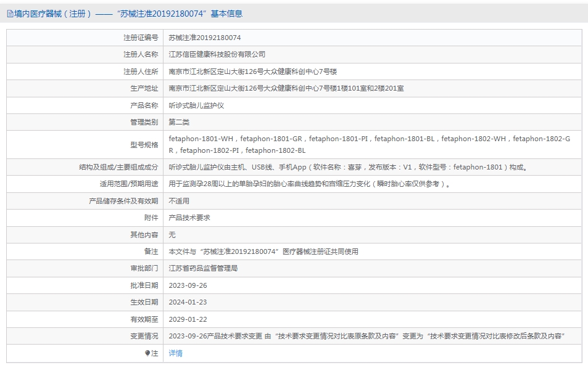The image size is (588, 368).
Task: Select registration number 苏械注准20192180074 value
Action: [x=205, y=38]
